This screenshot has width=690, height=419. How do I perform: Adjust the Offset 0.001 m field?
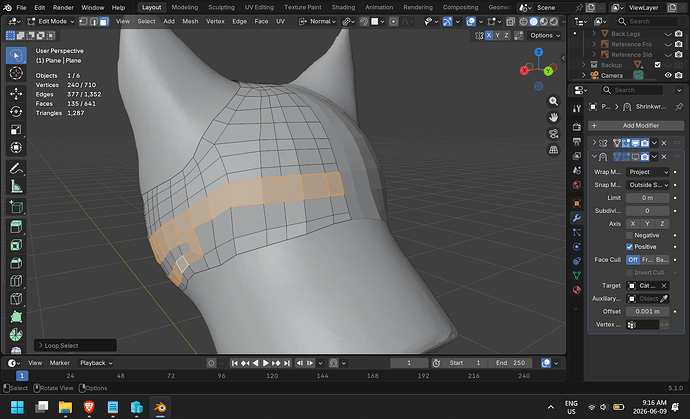tap(648, 312)
